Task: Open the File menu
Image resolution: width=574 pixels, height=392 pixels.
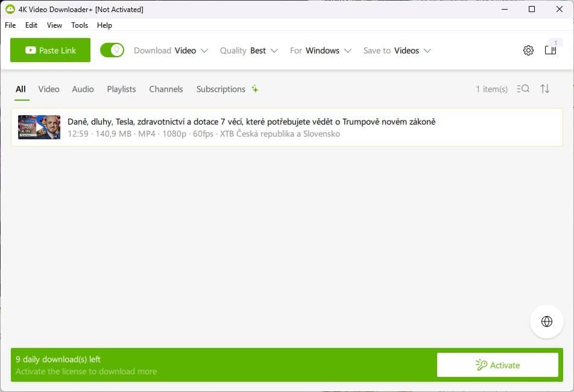Action: click(10, 25)
